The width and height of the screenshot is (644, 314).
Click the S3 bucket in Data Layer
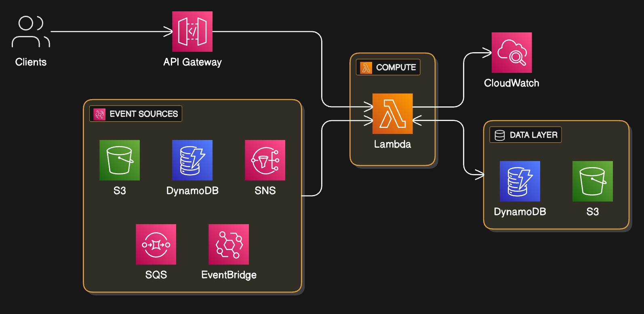click(x=592, y=181)
